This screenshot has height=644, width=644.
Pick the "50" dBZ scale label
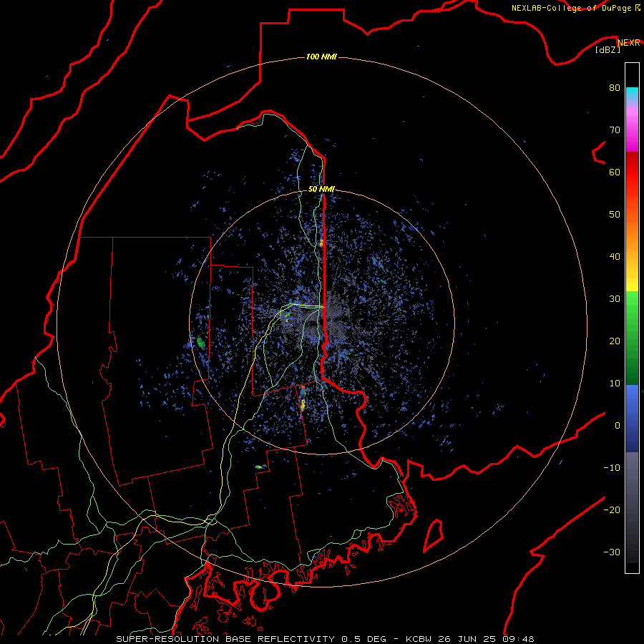point(615,215)
